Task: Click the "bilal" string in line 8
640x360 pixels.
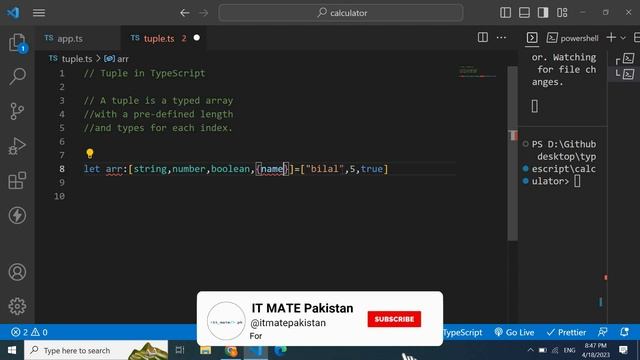Action: (x=324, y=169)
